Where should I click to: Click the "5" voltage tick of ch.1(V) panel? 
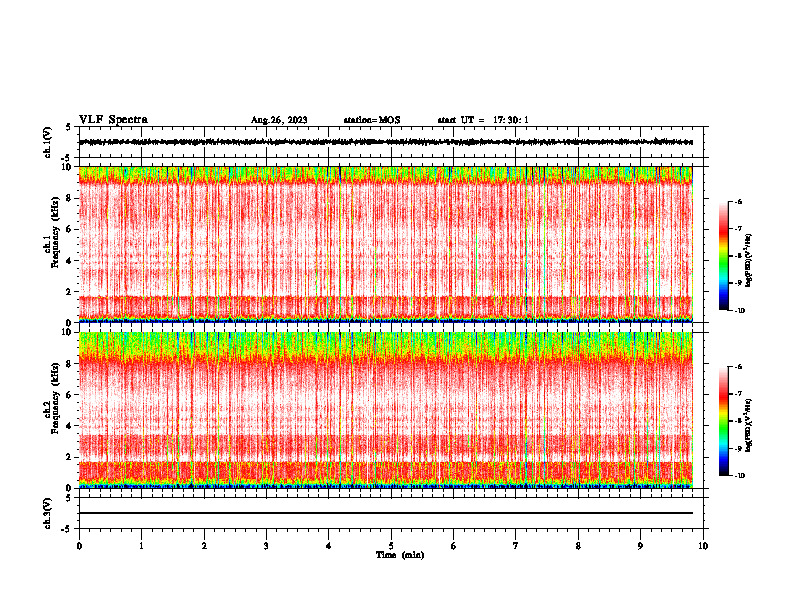pos(68,128)
